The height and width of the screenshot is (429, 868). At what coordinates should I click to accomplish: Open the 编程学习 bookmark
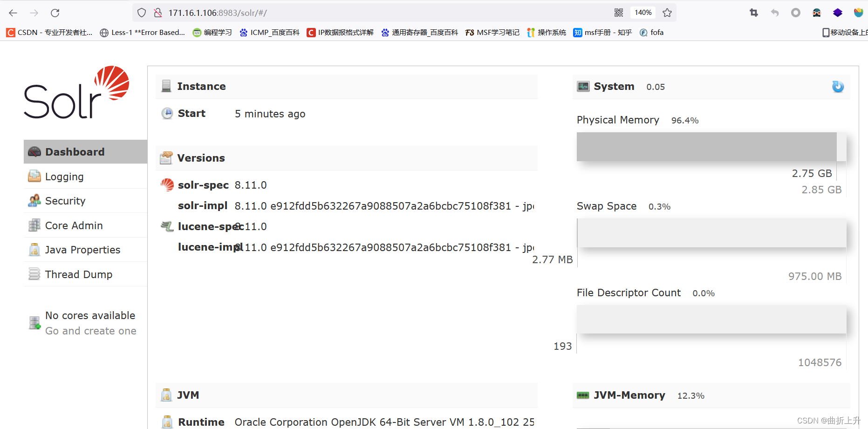212,32
